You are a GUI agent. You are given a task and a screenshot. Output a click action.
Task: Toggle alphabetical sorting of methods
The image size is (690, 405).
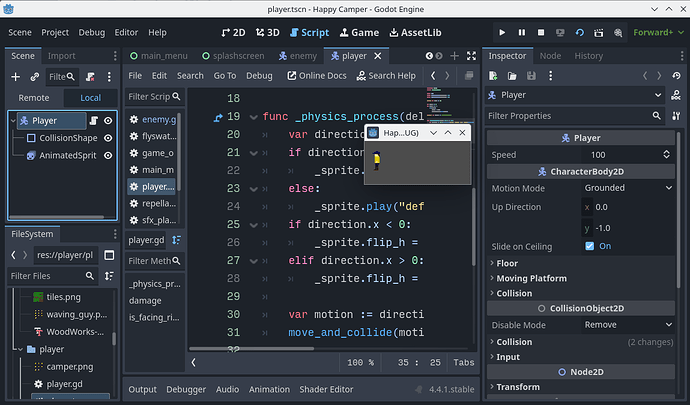pyautogui.click(x=176, y=240)
